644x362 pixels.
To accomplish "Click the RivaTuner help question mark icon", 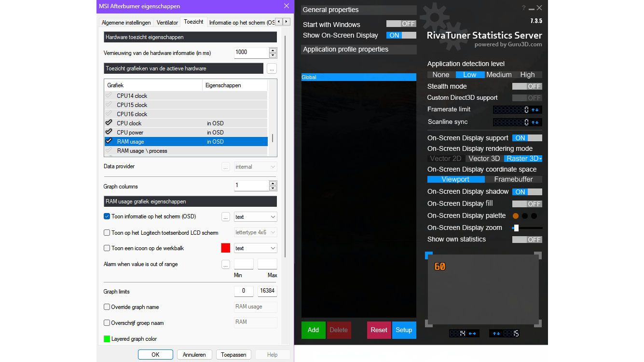I will [524, 8].
